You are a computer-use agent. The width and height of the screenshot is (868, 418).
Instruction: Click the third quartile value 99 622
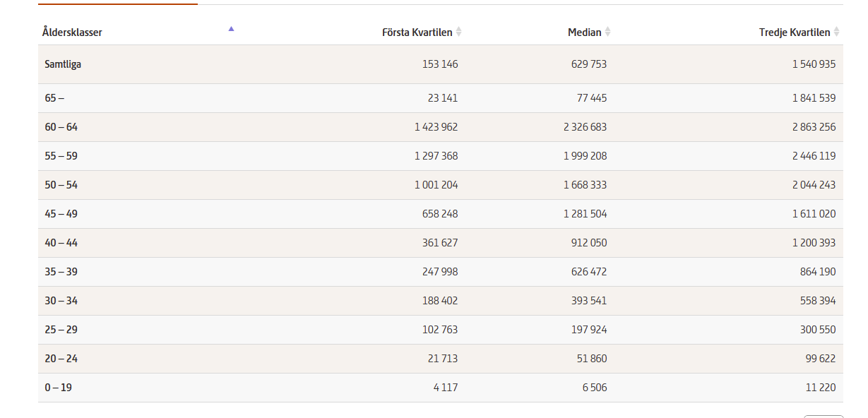tap(819, 359)
